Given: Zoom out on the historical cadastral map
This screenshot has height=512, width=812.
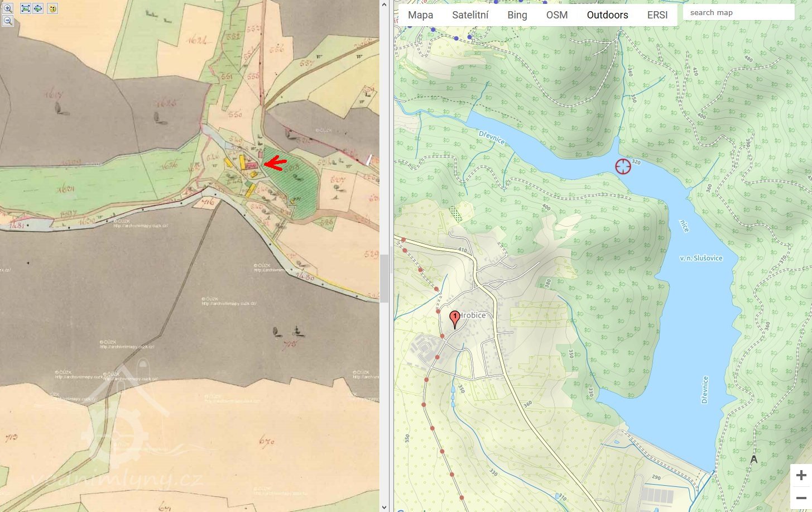Looking at the screenshot, I should point(8,21).
